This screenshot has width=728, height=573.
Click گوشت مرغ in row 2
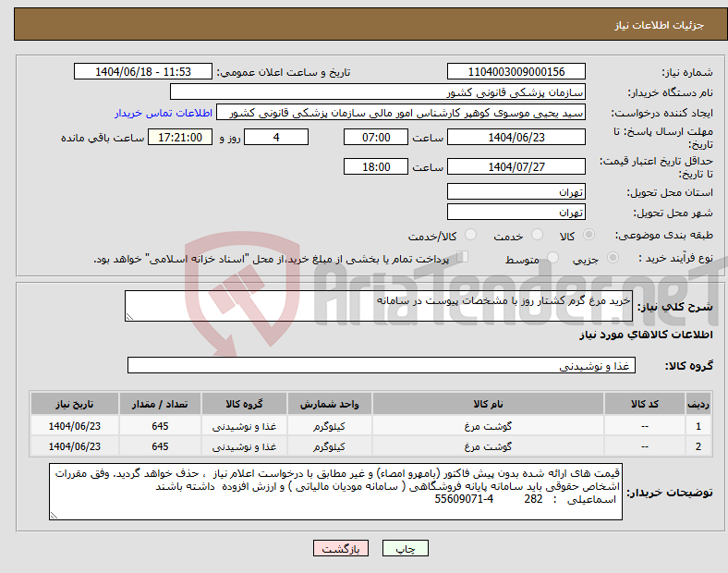pyautogui.click(x=488, y=446)
